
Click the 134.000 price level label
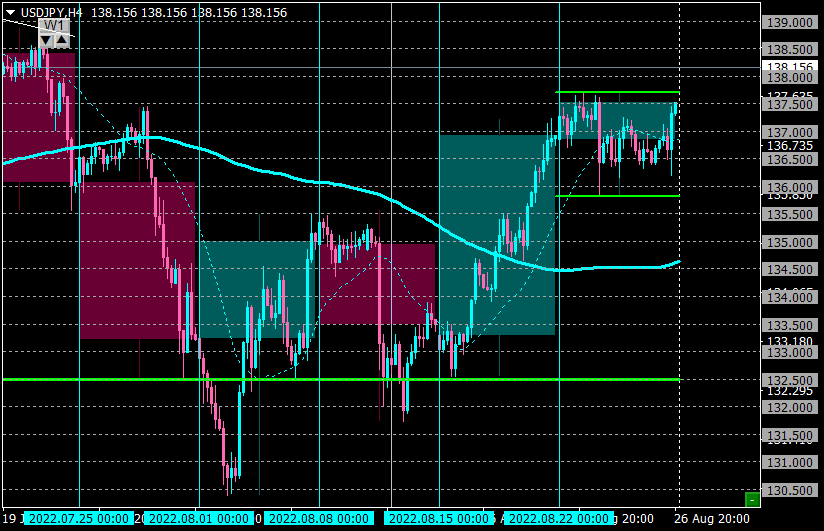(790, 298)
